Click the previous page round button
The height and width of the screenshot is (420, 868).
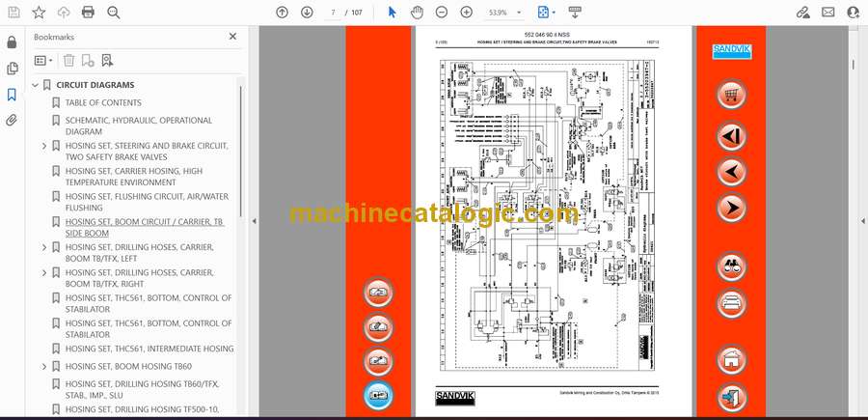click(x=731, y=172)
